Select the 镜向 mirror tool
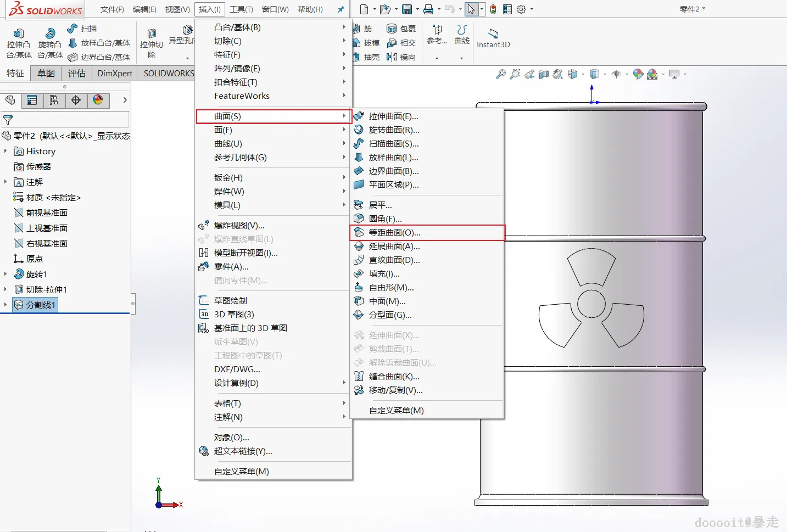 pos(401,57)
